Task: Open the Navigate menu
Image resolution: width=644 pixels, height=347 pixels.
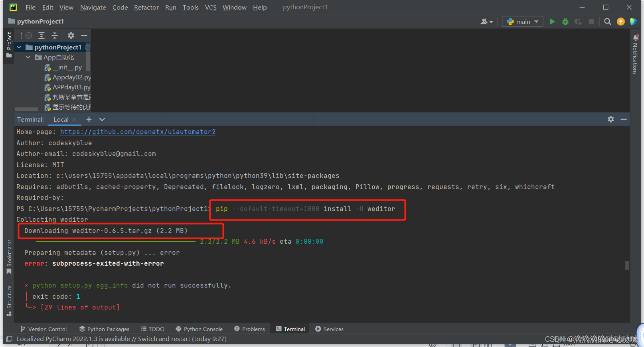Action: point(93,7)
